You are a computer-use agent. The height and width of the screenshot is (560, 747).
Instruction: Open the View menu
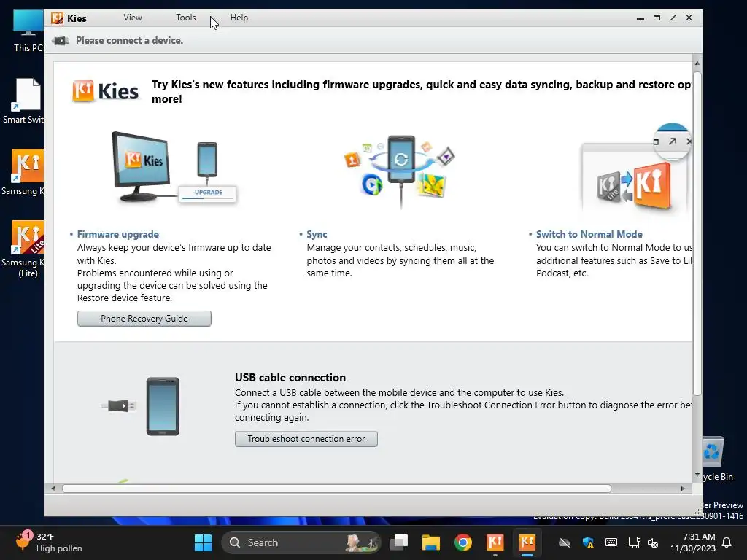tap(133, 17)
